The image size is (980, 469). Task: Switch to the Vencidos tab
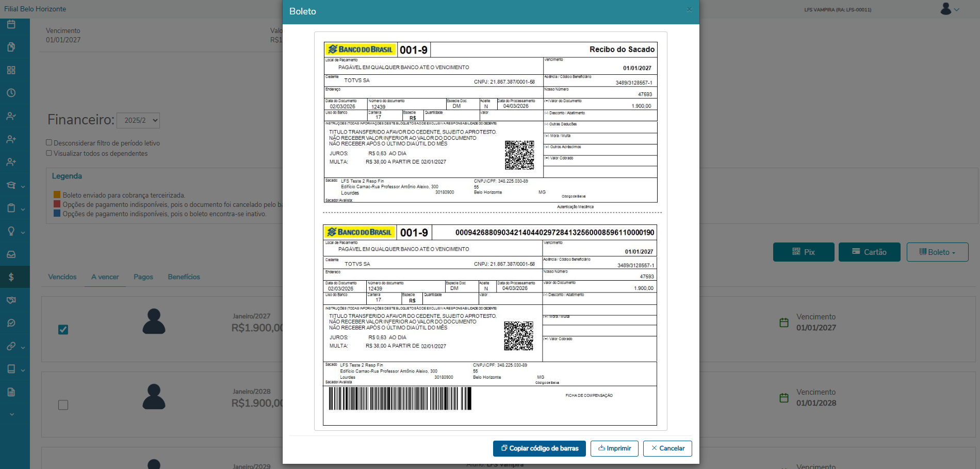[62, 277]
